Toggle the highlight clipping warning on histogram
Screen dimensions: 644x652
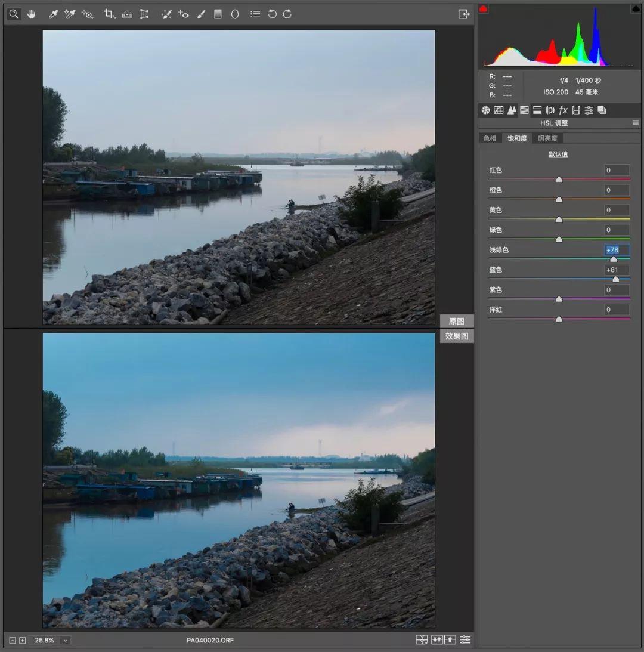pyautogui.click(x=636, y=8)
